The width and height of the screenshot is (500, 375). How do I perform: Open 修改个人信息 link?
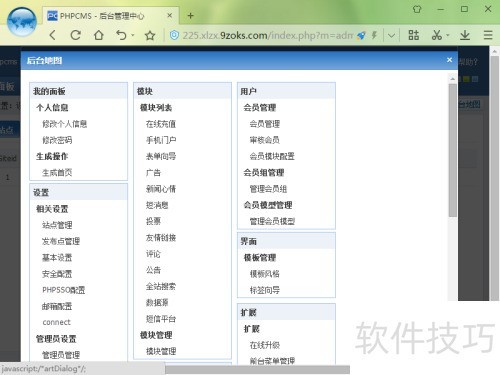tap(64, 124)
